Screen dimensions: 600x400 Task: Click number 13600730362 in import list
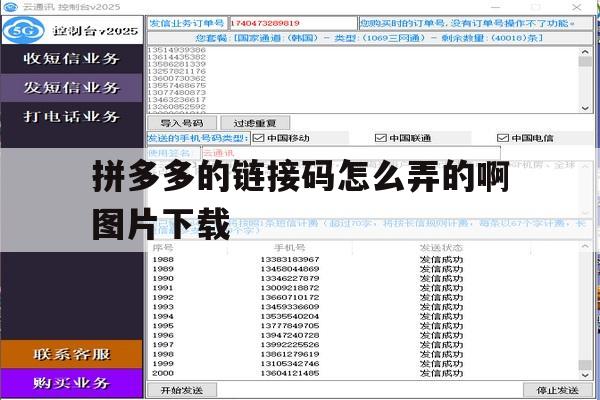point(176,78)
